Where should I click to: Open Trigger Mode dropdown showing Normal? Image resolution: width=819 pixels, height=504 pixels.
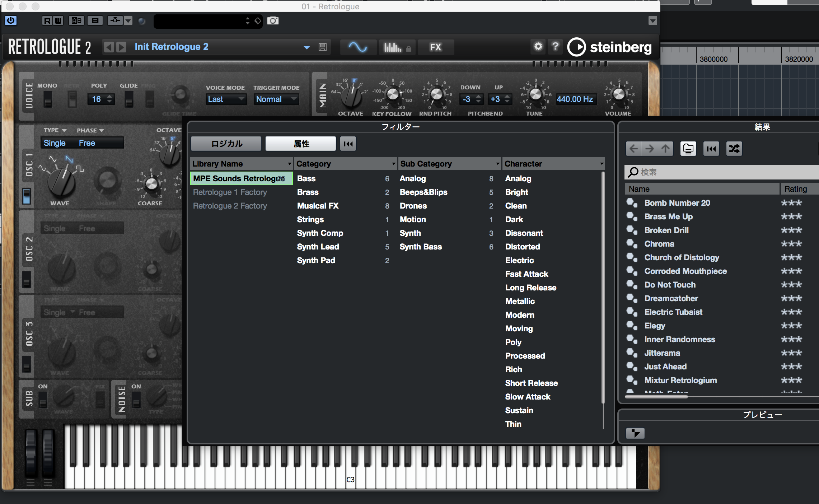click(x=276, y=99)
